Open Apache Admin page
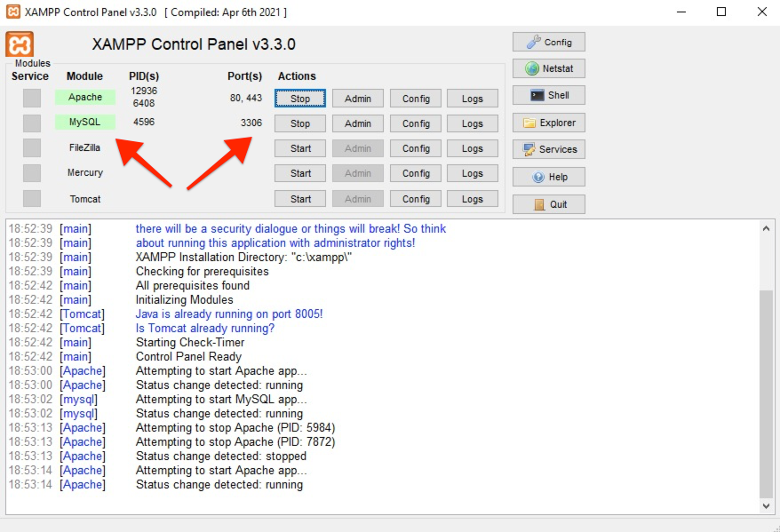The height and width of the screenshot is (532, 780). [x=358, y=99]
